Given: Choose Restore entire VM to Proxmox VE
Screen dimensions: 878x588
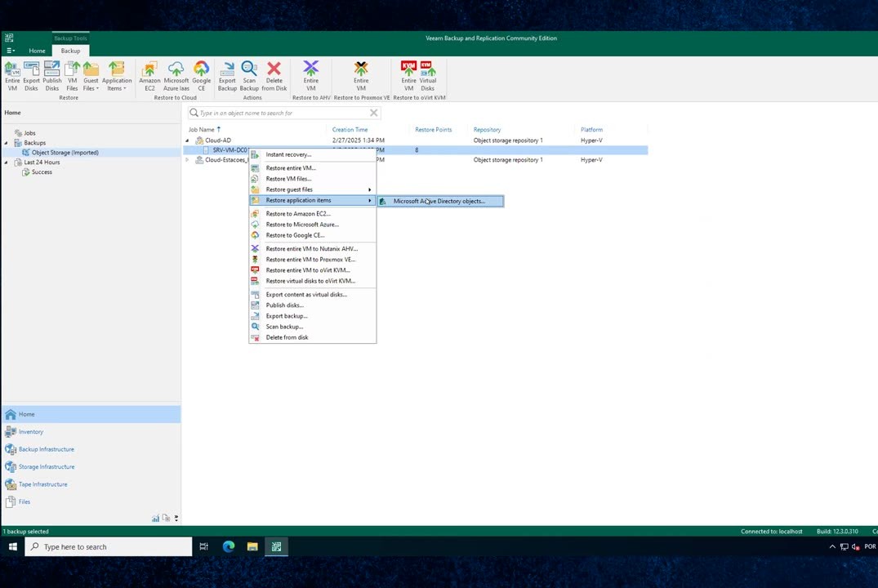Looking at the screenshot, I should tap(313, 259).
